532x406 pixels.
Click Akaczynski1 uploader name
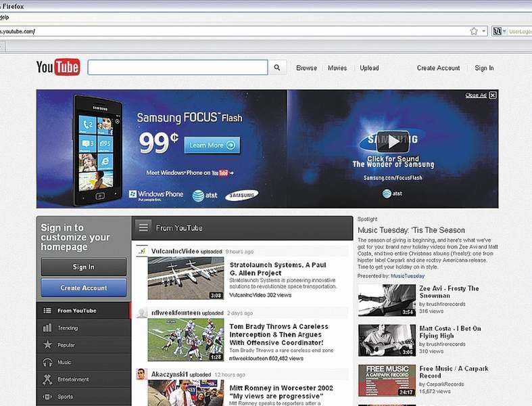click(169, 374)
